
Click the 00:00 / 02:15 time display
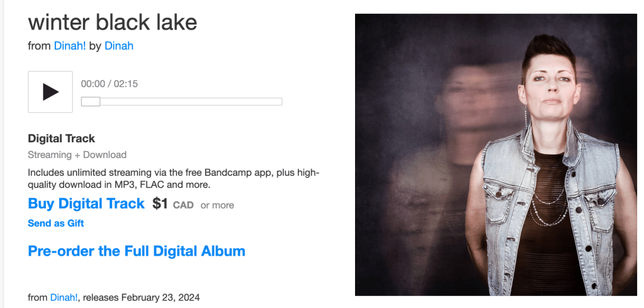[110, 84]
